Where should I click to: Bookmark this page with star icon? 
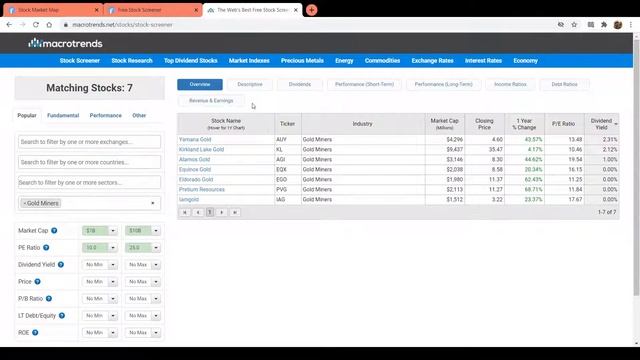574,25
